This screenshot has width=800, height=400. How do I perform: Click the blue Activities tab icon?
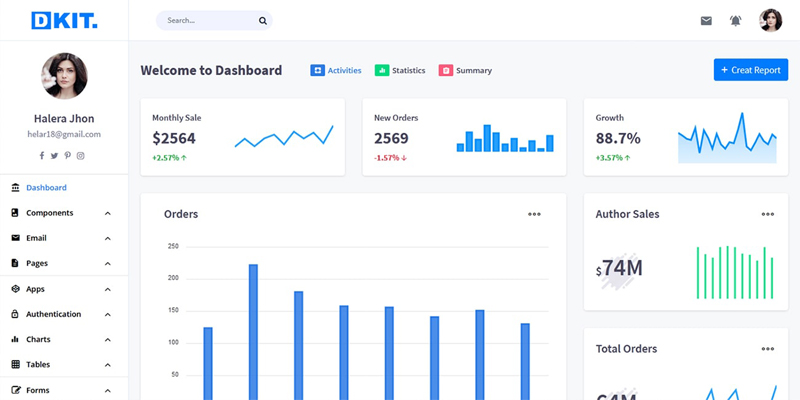click(317, 70)
